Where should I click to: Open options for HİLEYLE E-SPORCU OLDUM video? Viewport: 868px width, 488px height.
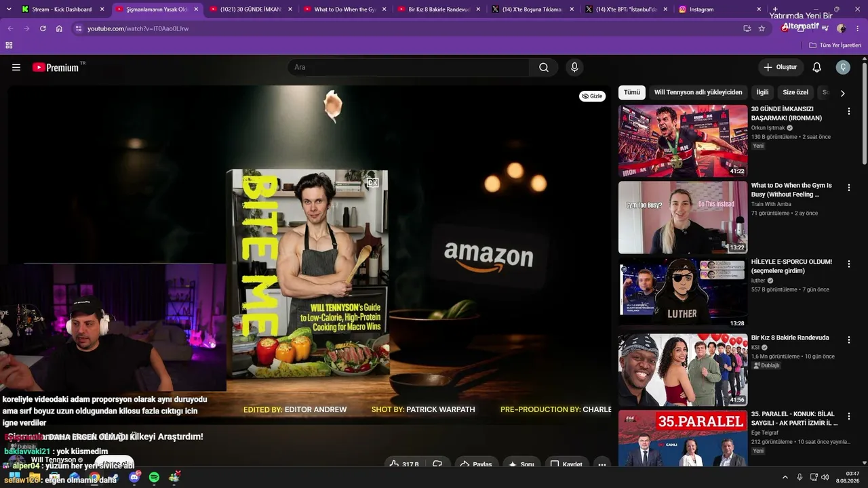click(849, 264)
